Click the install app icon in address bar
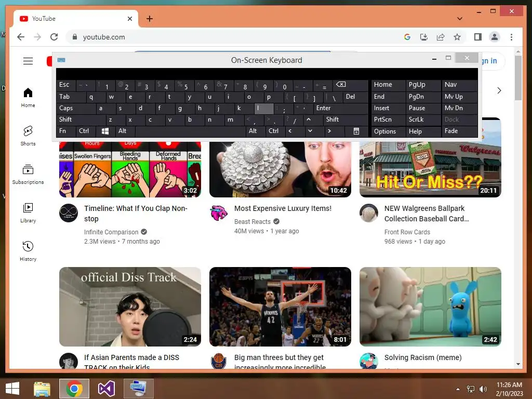This screenshot has width=532, height=399. (424, 37)
